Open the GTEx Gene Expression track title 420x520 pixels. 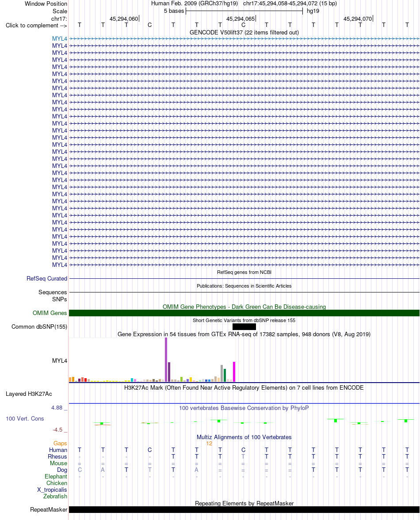click(244, 334)
